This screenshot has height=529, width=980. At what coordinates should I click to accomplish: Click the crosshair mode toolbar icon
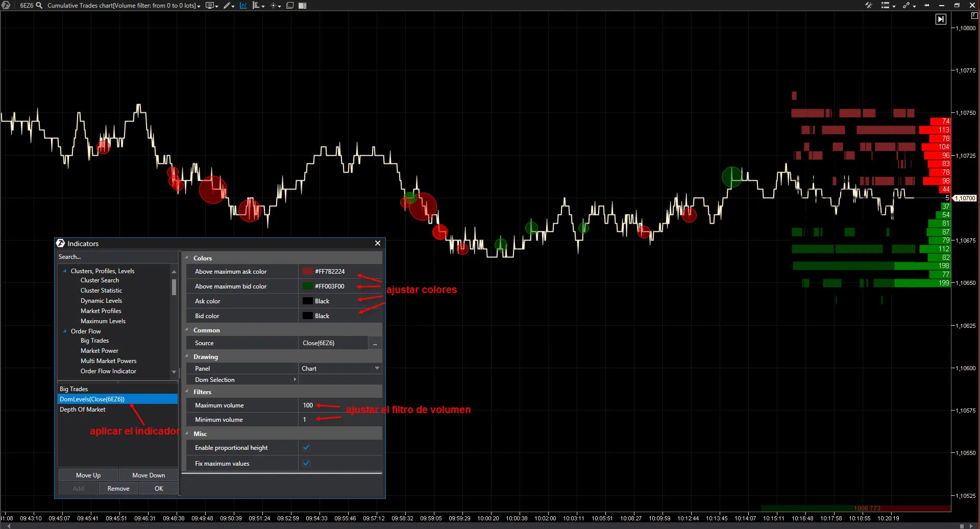click(274, 5)
